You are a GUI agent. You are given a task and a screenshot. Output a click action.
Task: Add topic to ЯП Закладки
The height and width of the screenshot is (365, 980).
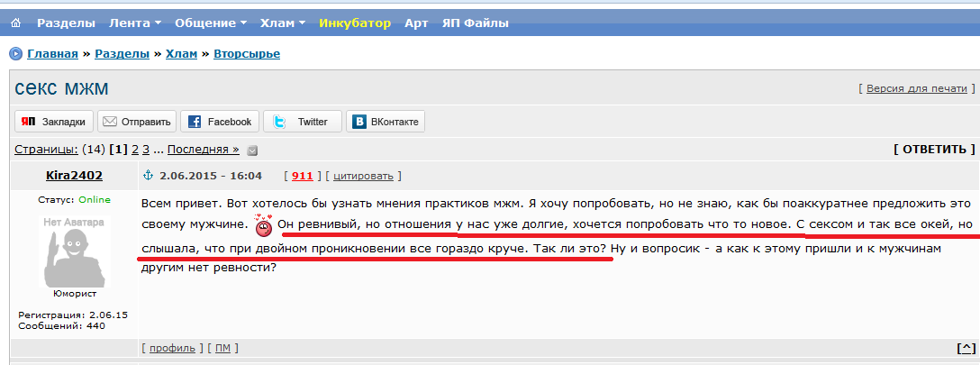[54, 122]
